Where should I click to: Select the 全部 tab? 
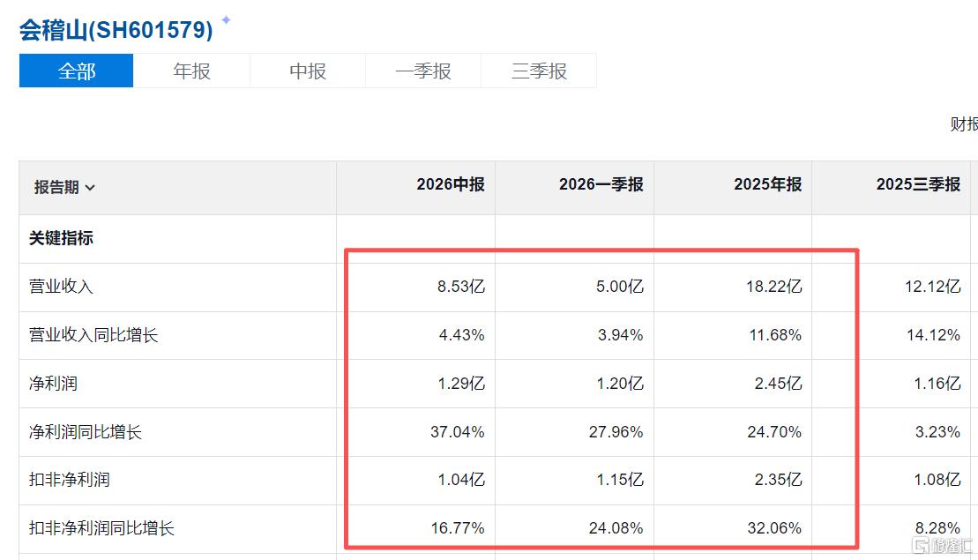pyautogui.click(x=76, y=71)
